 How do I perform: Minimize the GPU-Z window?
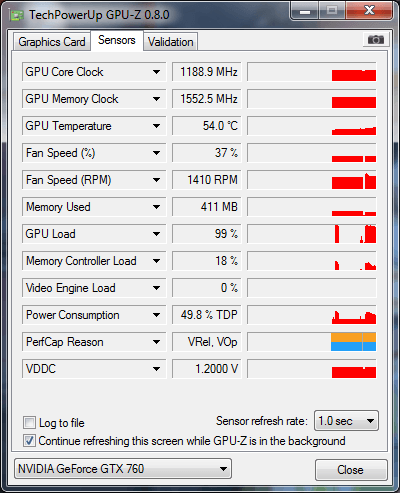[305, 12]
